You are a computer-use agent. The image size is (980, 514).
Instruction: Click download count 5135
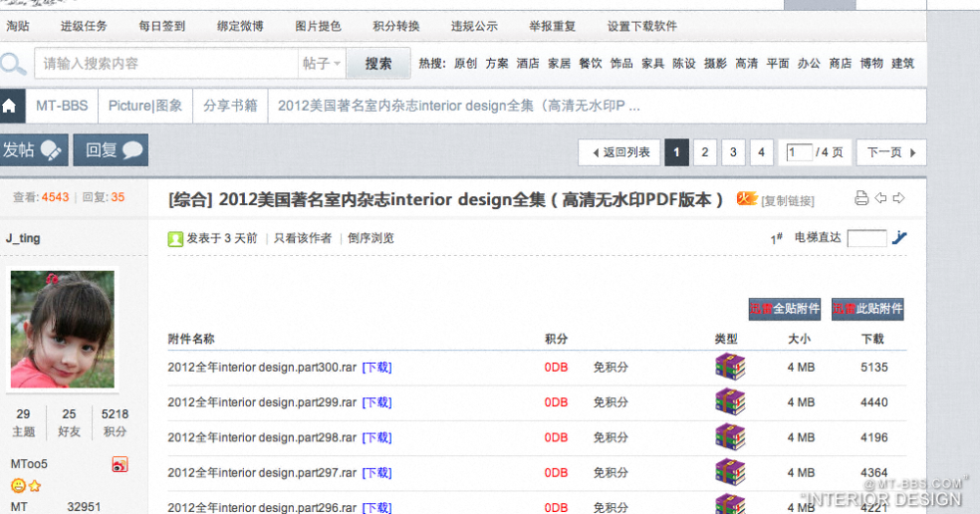click(x=874, y=368)
